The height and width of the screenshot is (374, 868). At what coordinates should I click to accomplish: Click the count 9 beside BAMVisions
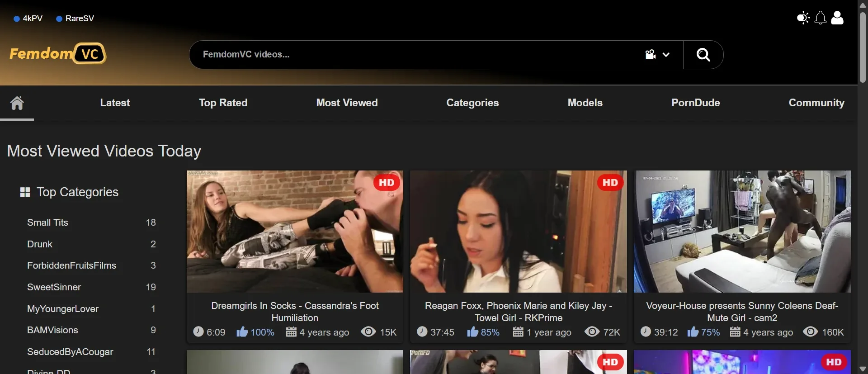153,330
